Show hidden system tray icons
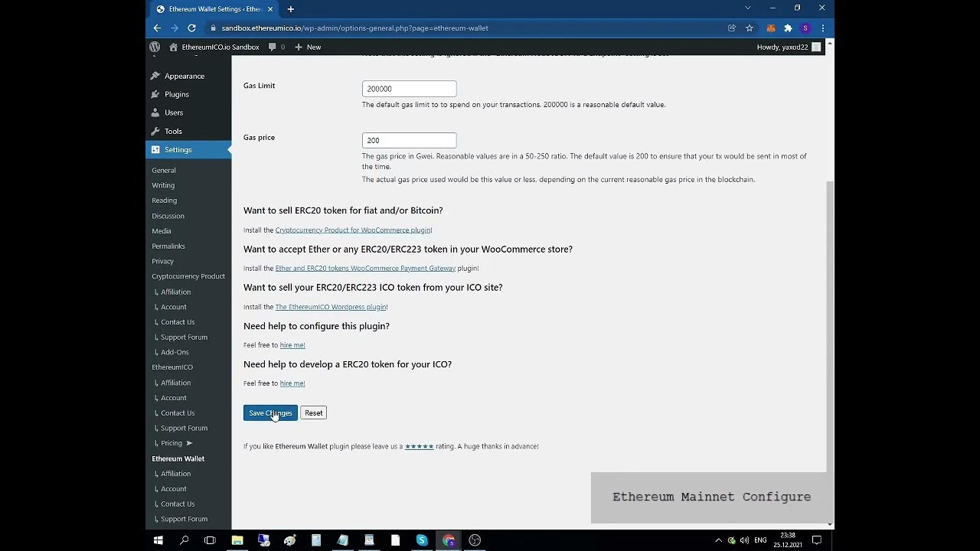980x551 pixels. (x=718, y=540)
